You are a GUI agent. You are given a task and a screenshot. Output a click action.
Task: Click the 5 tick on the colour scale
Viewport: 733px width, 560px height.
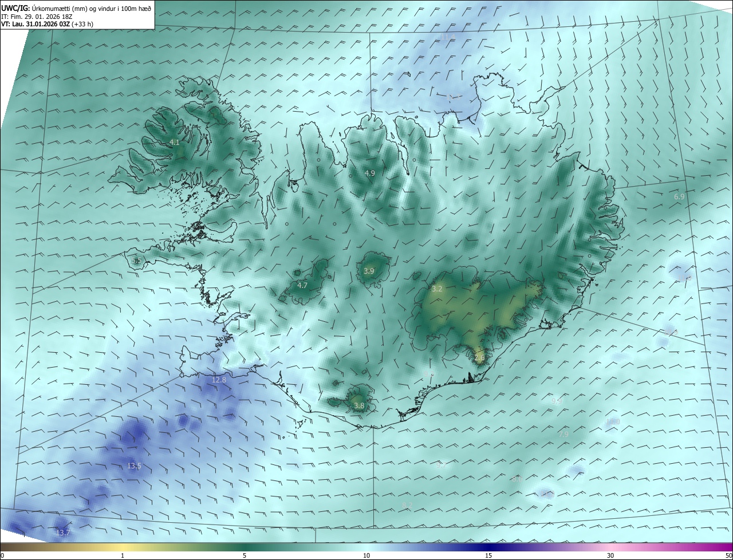[x=245, y=555]
